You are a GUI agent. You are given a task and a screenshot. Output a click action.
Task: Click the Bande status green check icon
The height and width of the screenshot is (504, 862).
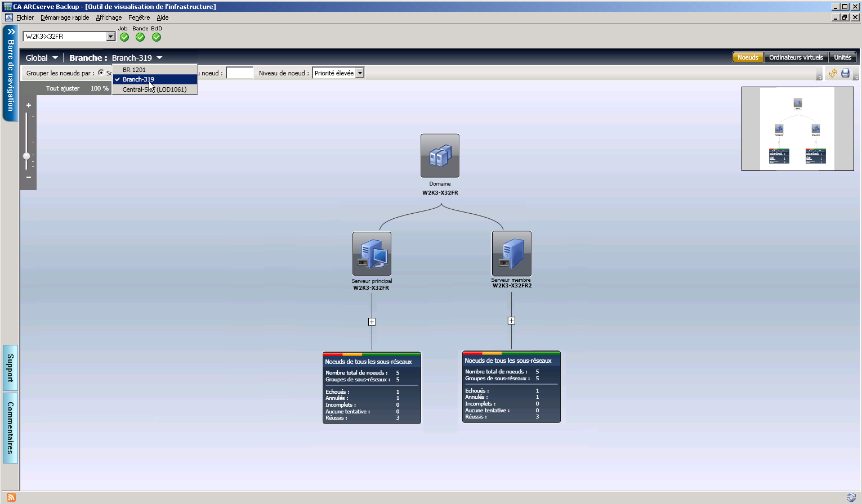coord(140,37)
